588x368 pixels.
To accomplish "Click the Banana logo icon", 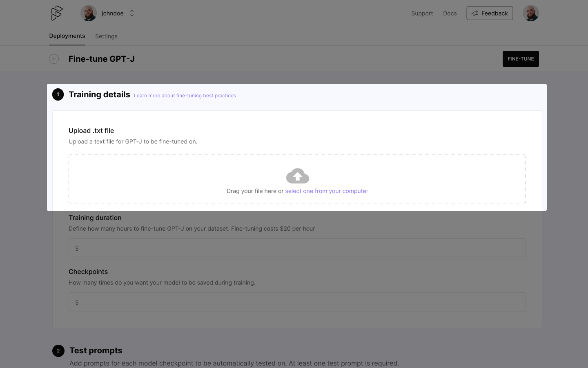I will point(57,13).
